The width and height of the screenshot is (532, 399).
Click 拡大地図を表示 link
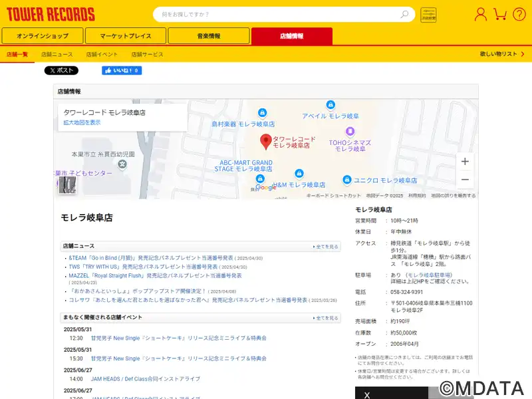pyautogui.click(x=82, y=122)
